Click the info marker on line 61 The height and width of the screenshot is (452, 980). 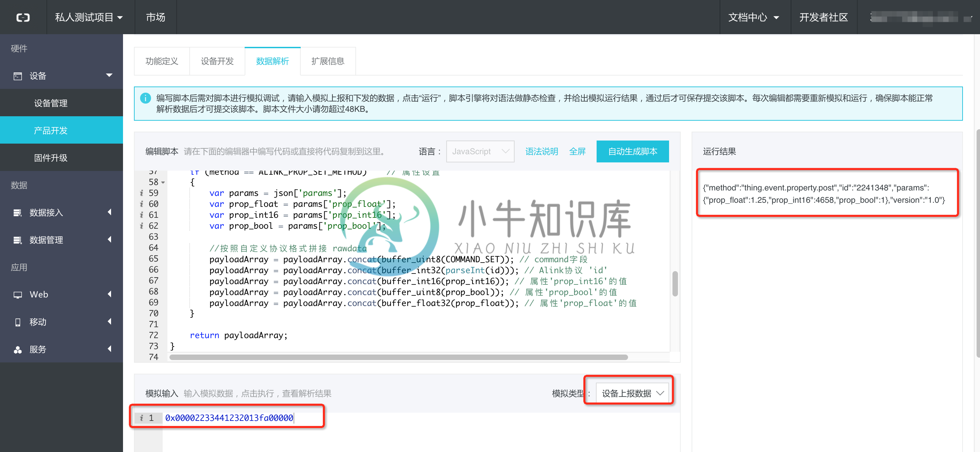141,215
